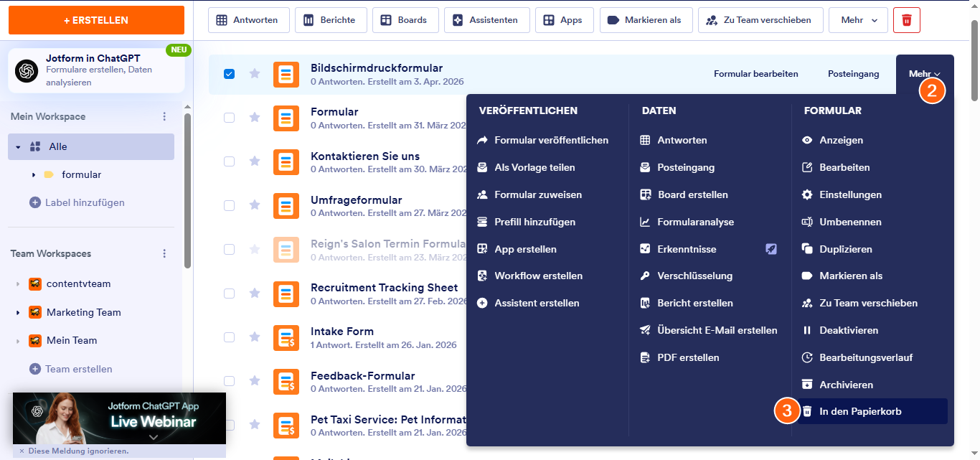This screenshot has height=460, width=980.
Task: Click the page's vertical scrollbar
Action: (x=974, y=61)
